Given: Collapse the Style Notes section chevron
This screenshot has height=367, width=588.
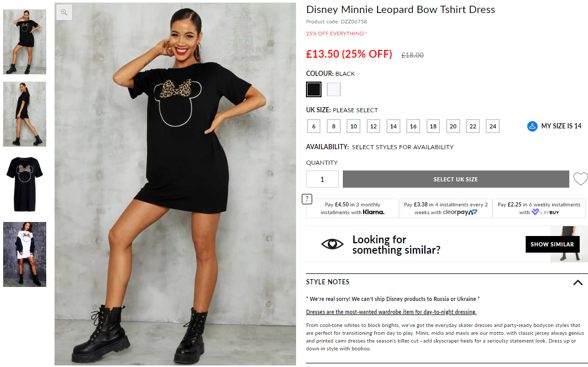Looking at the screenshot, I should click(x=578, y=283).
